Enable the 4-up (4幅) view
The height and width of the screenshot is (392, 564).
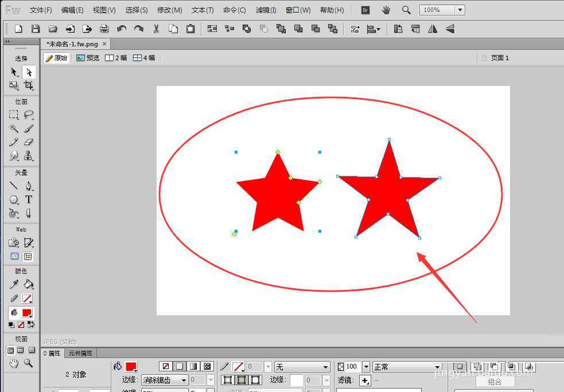[144, 58]
